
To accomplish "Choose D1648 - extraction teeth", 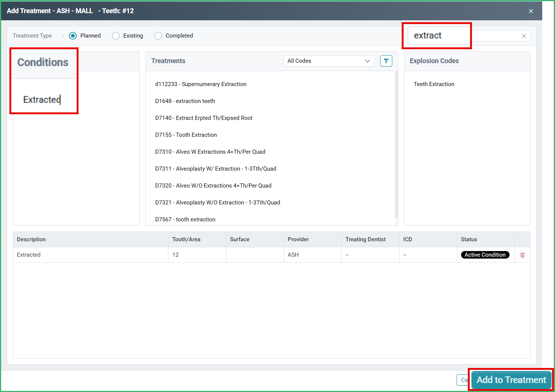I will click(185, 101).
